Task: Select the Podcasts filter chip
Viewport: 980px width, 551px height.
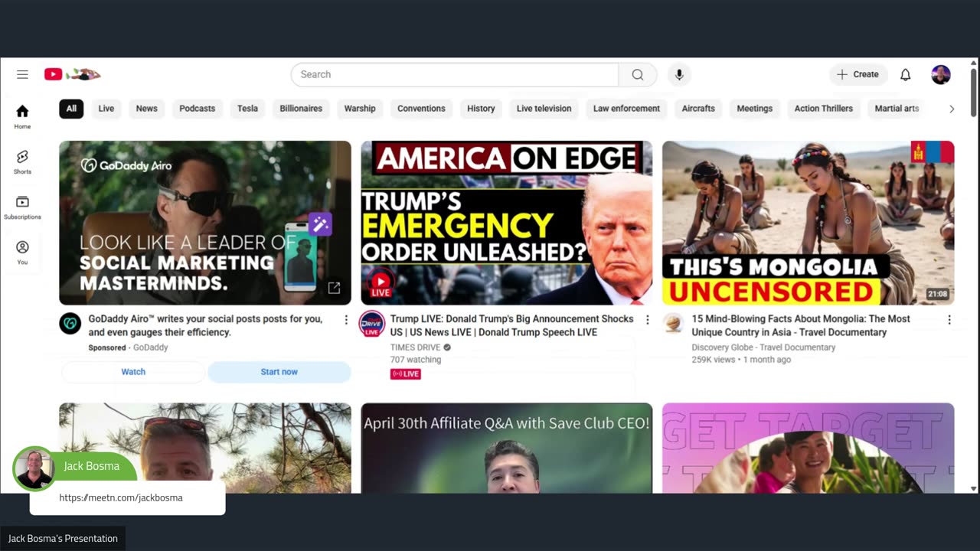Action: pyautogui.click(x=197, y=109)
